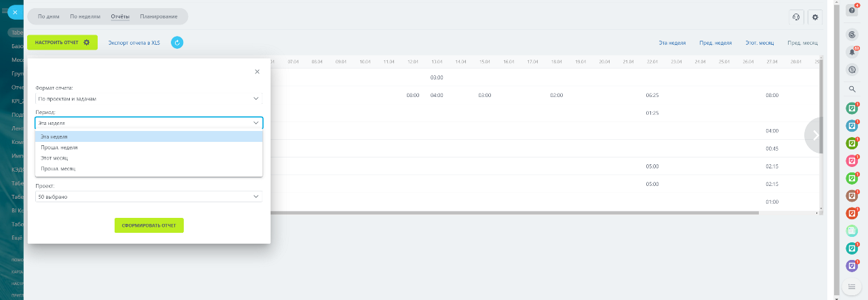
Task: Open the help question mark icon
Action: pyautogui.click(x=852, y=10)
